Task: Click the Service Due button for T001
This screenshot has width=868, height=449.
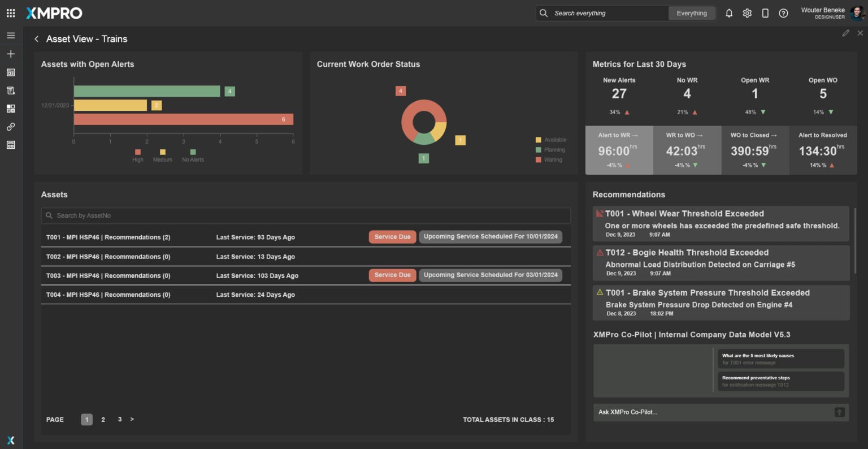Action: tap(392, 237)
